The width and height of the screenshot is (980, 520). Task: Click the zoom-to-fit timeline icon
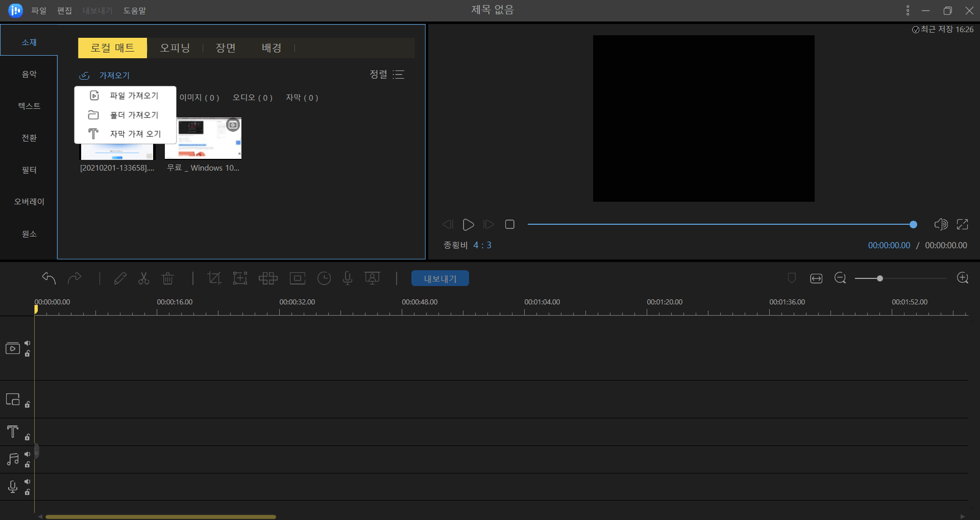pyautogui.click(x=816, y=278)
